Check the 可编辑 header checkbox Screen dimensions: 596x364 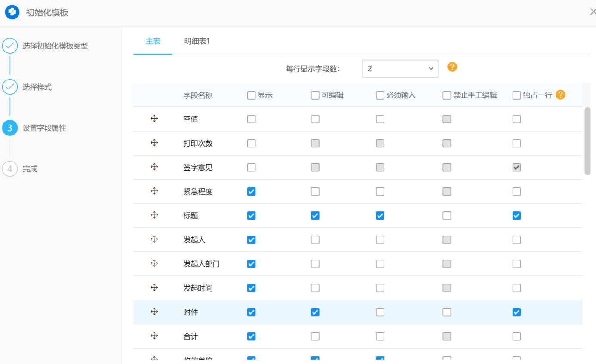click(x=315, y=95)
